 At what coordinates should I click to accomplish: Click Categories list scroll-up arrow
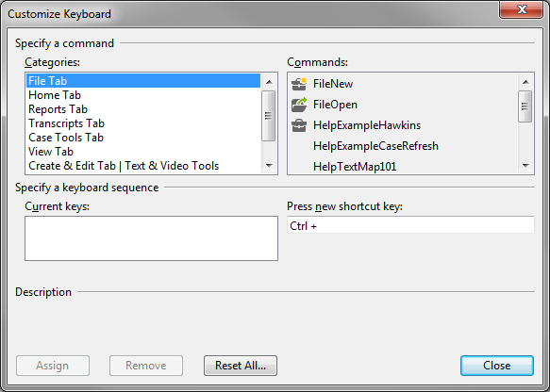[269, 82]
